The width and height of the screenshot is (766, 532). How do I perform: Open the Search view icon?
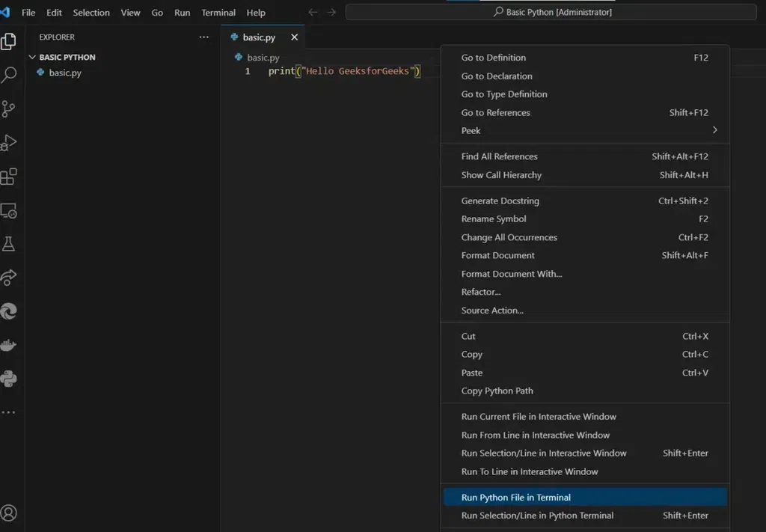[x=9, y=75]
